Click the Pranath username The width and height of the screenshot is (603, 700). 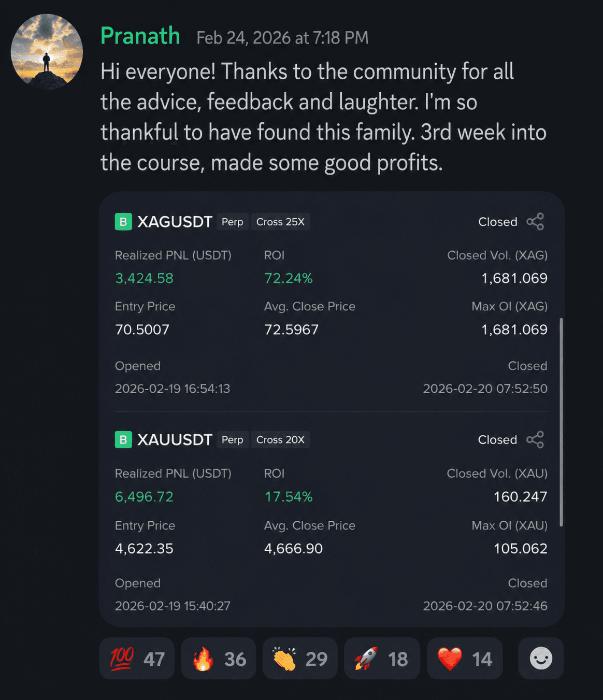[140, 36]
